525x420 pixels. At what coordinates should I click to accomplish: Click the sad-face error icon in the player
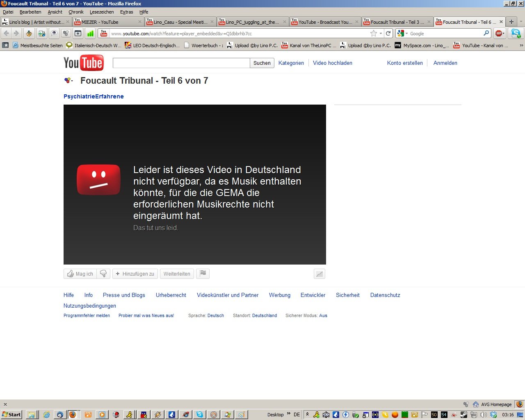[x=98, y=180]
